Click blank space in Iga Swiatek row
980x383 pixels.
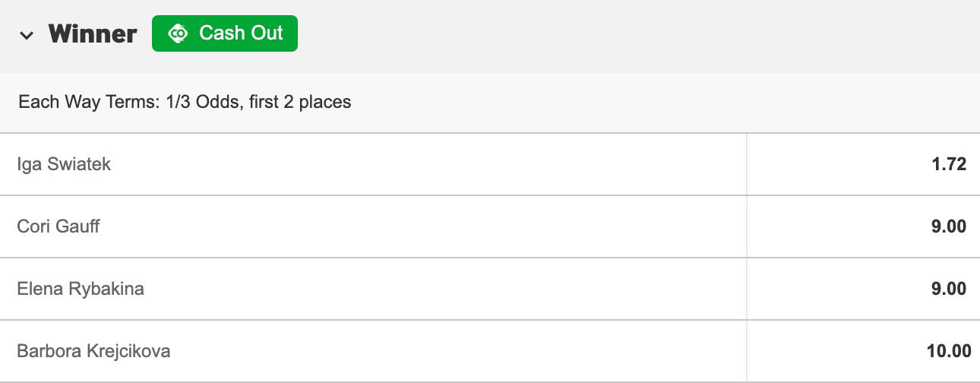point(429,164)
